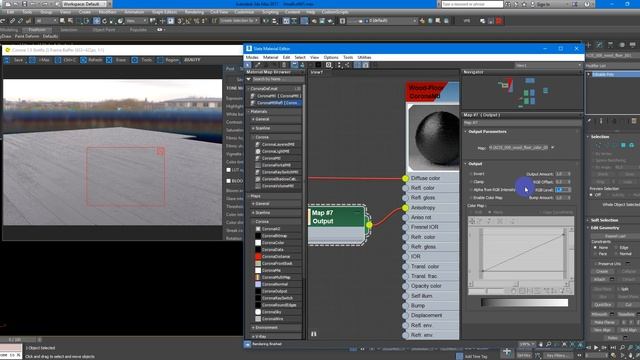Open the Options menu in Slate Material Editor
The image size is (640, 360).
click(x=331, y=58)
